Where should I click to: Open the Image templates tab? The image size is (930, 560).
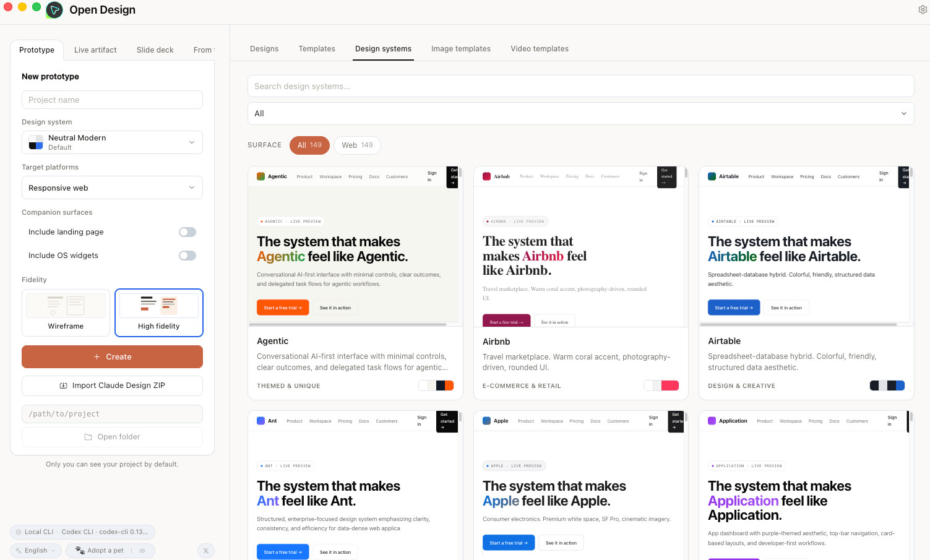tap(461, 49)
